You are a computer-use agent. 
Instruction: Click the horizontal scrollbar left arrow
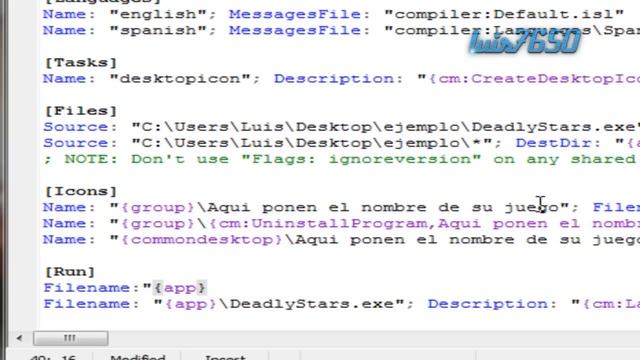[x=19, y=338]
